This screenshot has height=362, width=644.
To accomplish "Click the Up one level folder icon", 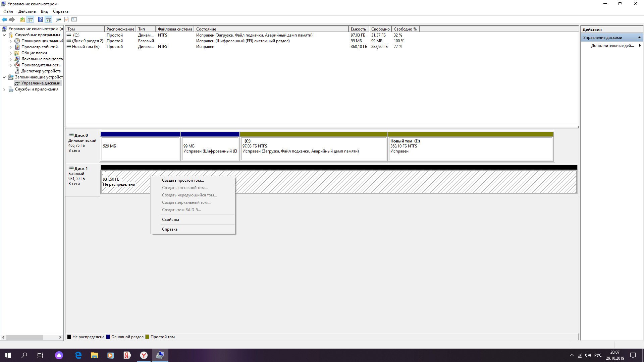I will coord(22,19).
